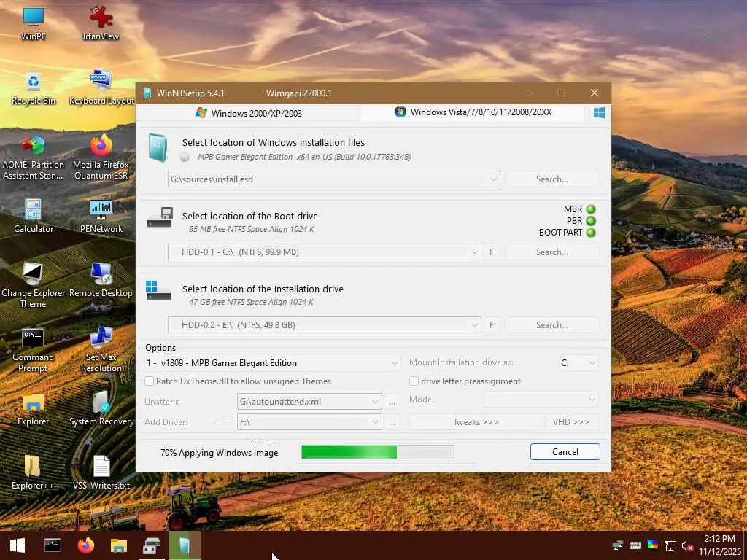Open the WinPE desktop icon
747x560 pixels.
pos(34,23)
